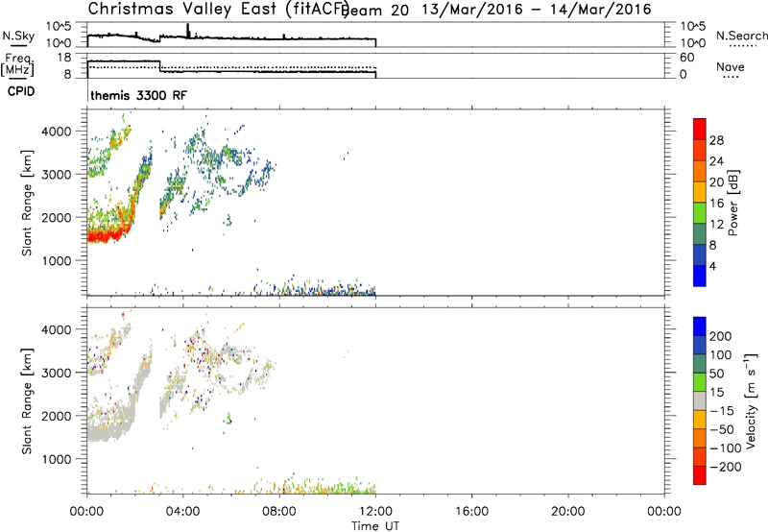Click the noise spike peak in N.Sky panel
The image size is (768, 532).
tap(187, 26)
